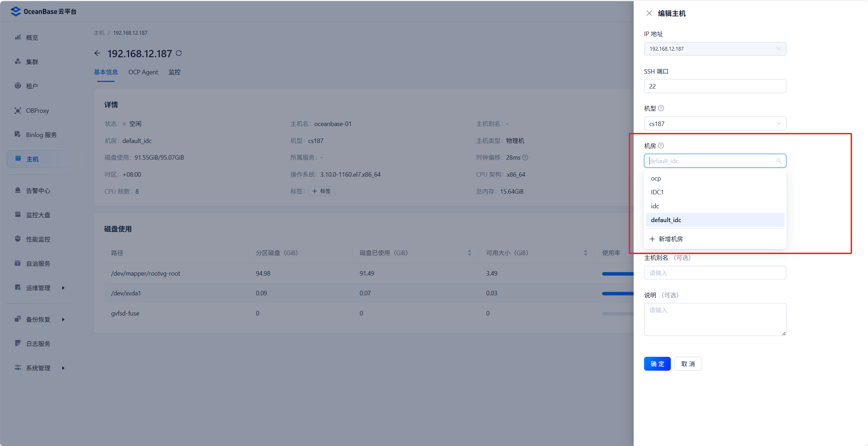Click the SSH 端口 field

point(715,86)
